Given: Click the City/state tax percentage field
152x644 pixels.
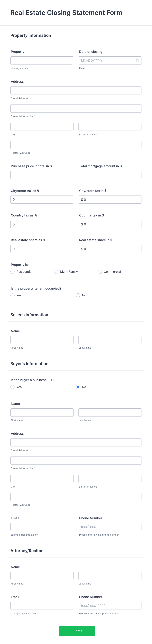Looking at the screenshot, I should 42,199.
